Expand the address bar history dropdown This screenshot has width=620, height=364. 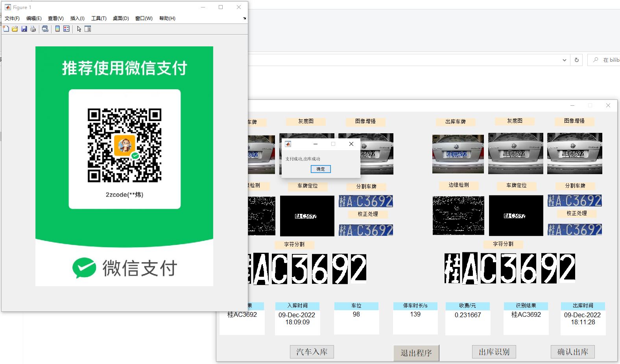click(565, 60)
